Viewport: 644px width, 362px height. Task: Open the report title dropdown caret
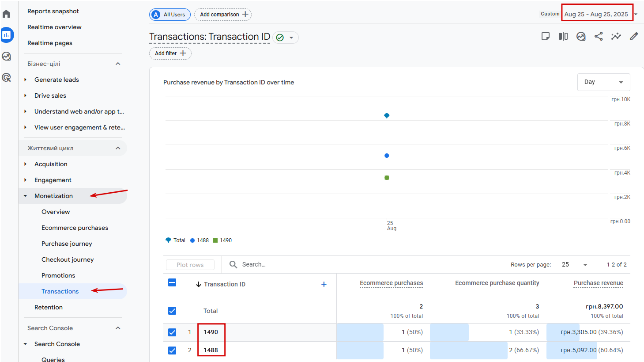(x=291, y=38)
